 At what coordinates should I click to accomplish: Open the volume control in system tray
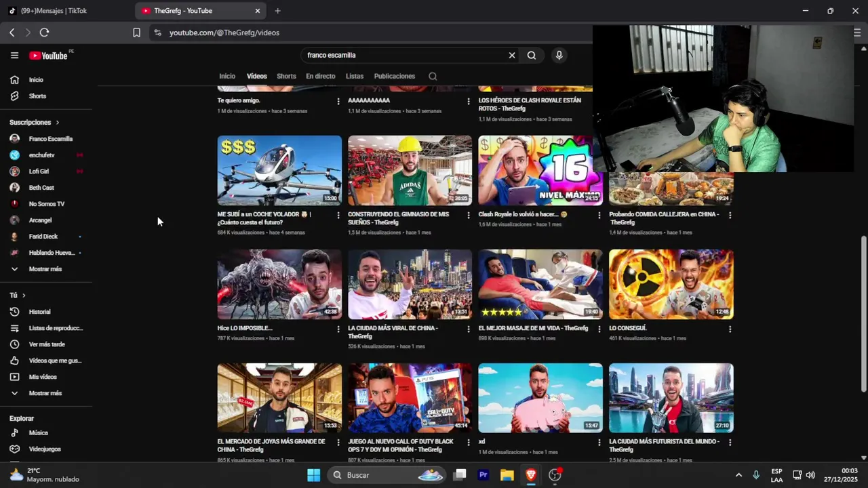(x=810, y=475)
